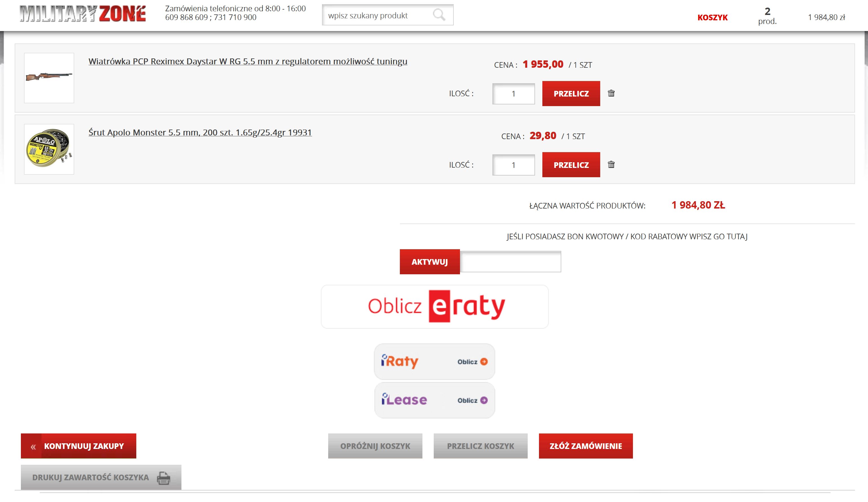Image resolution: width=868 pixels, height=502 pixels.
Task: Open the KOSZYK link in the header
Action: tap(712, 17)
